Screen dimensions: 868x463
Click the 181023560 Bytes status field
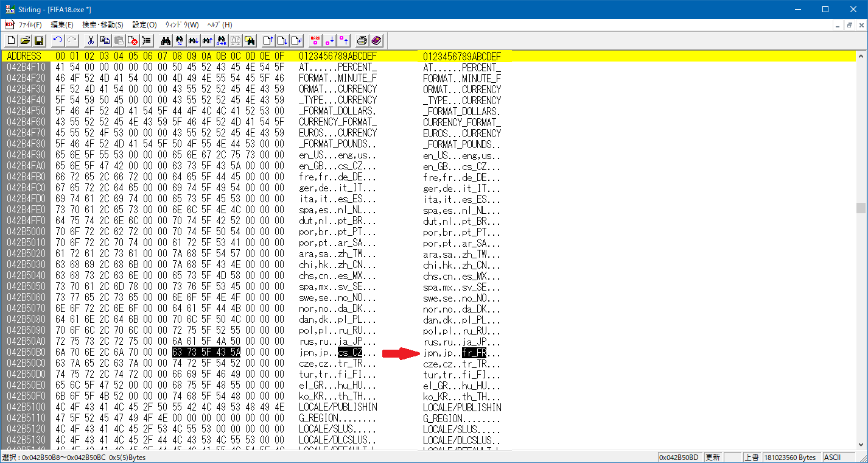[791, 458]
